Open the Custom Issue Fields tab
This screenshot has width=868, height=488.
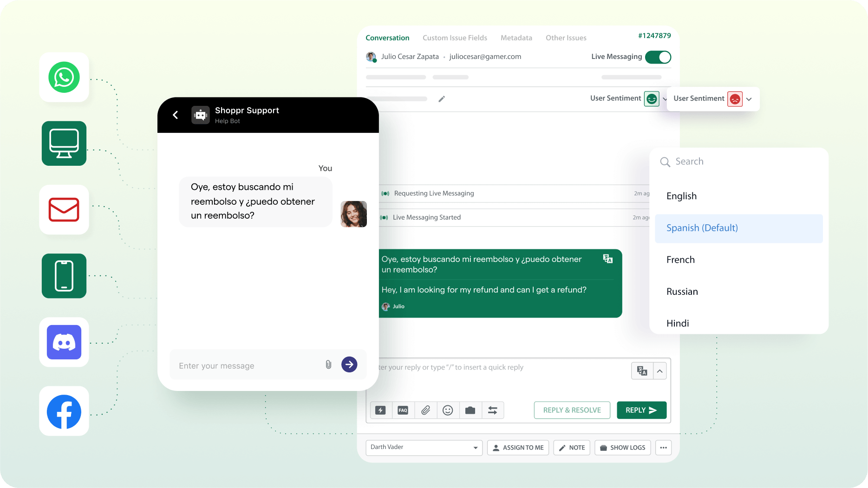point(455,38)
